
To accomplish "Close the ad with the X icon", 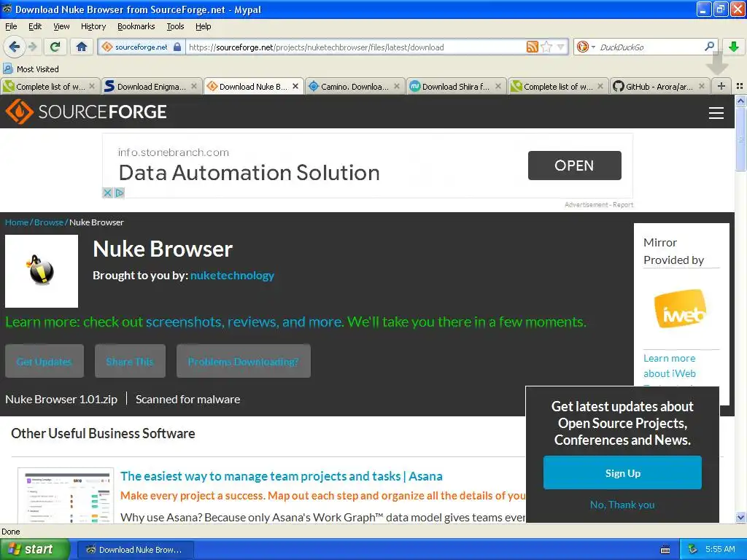I will click(x=107, y=192).
